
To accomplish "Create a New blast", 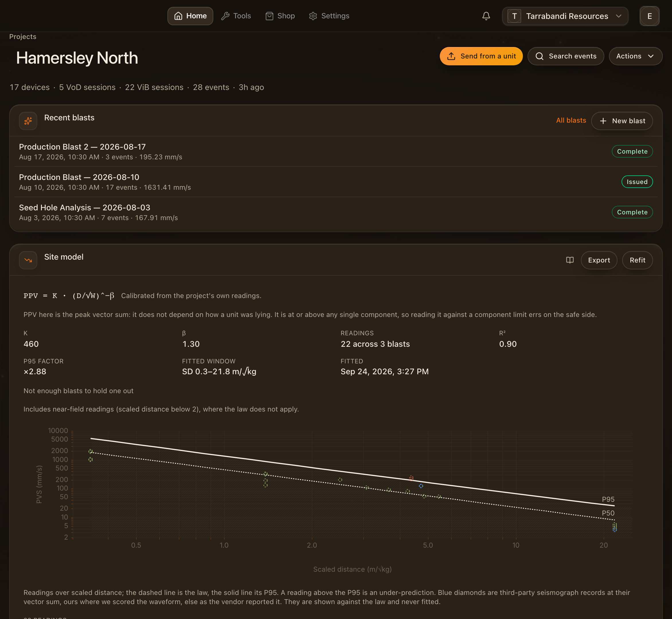I will coord(622,121).
